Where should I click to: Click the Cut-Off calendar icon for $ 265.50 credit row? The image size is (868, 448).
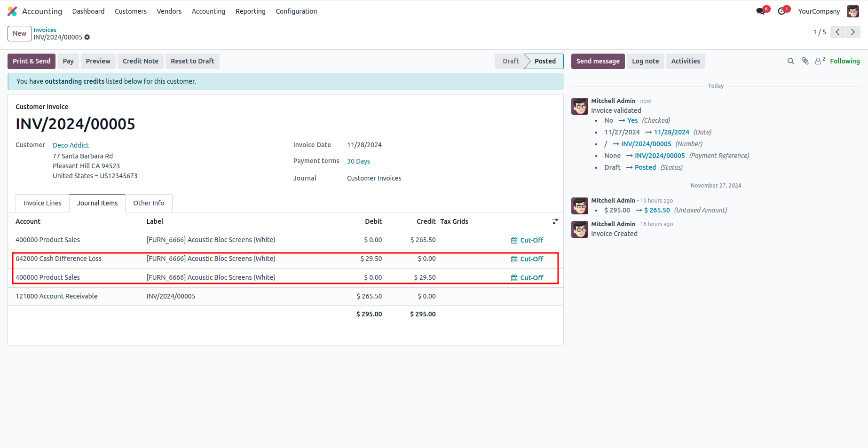pyautogui.click(x=514, y=240)
